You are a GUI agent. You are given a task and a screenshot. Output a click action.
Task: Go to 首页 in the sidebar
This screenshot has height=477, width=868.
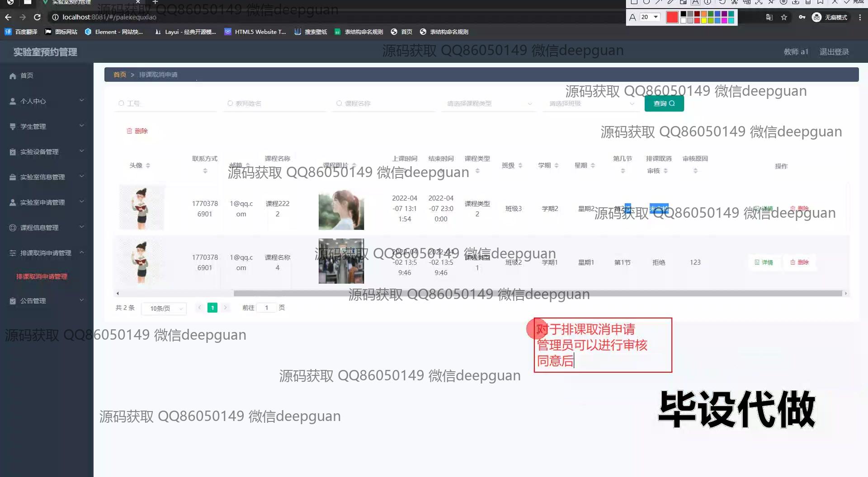pos(47,75)
